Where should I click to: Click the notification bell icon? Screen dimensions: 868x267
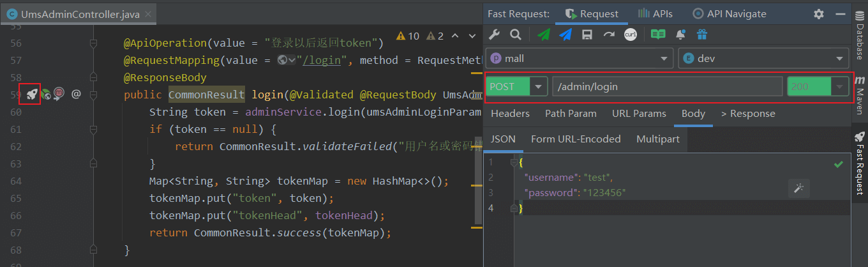[x=680, y=34]
